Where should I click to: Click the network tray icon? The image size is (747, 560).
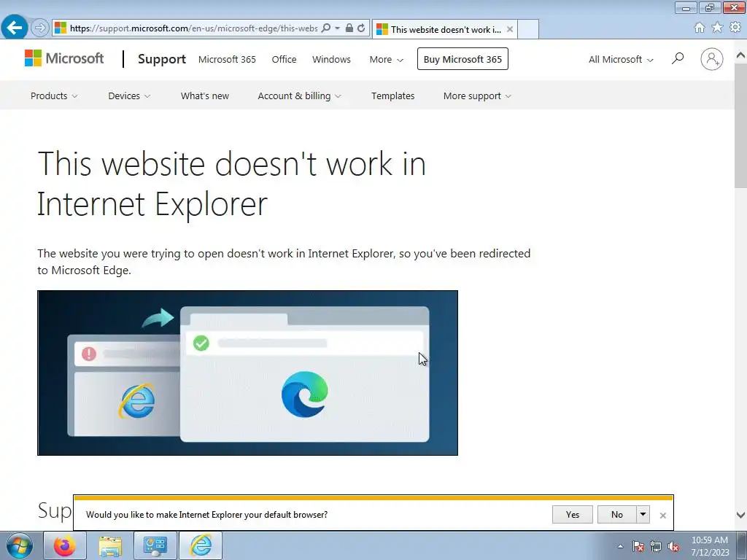656,546
